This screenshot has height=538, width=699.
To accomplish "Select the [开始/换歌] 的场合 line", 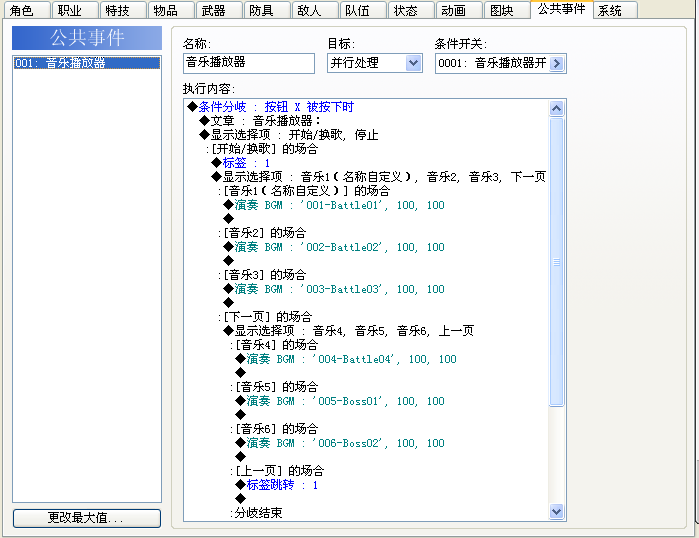I will 262,149.
